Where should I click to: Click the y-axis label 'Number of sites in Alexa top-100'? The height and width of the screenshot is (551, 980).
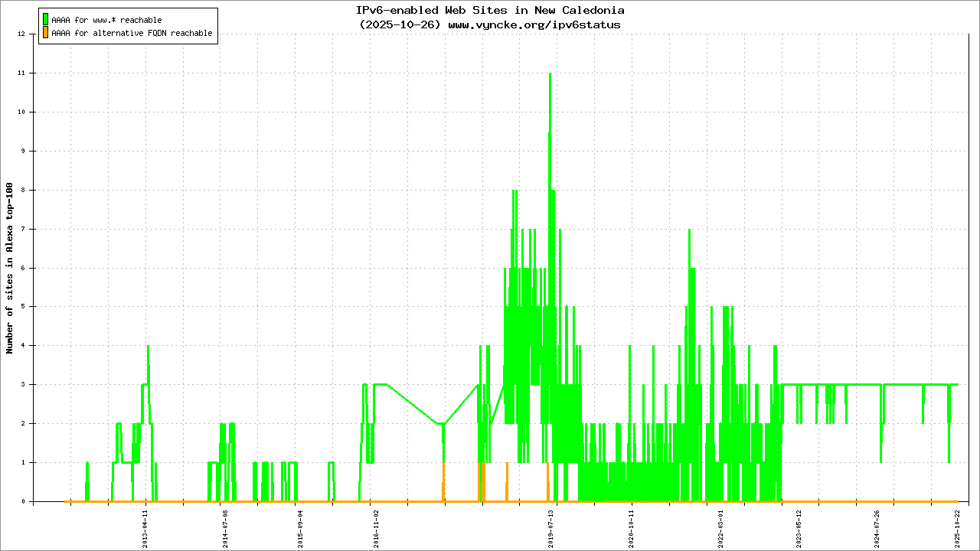point(10,268)
